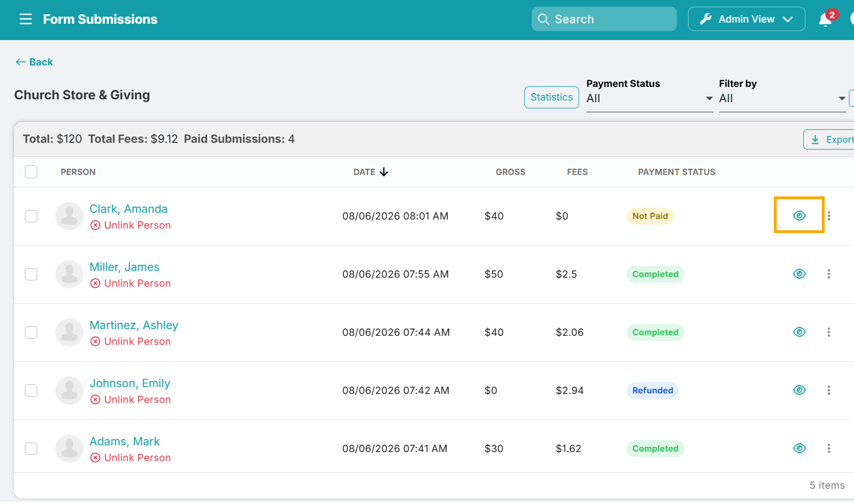Click the Refunded status badge
Viewport: 854px width, 504px height.
pyautogui.click(x=652, y=391)
